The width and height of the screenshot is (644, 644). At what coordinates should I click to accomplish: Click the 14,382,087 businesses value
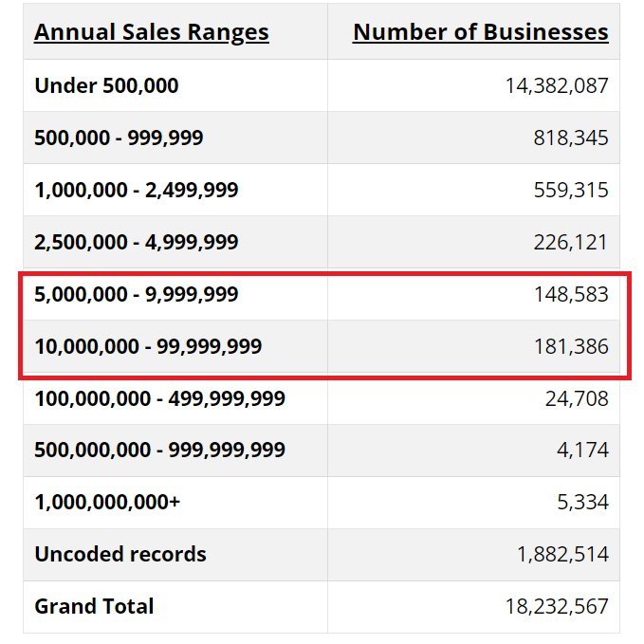[x=557, y=85]
